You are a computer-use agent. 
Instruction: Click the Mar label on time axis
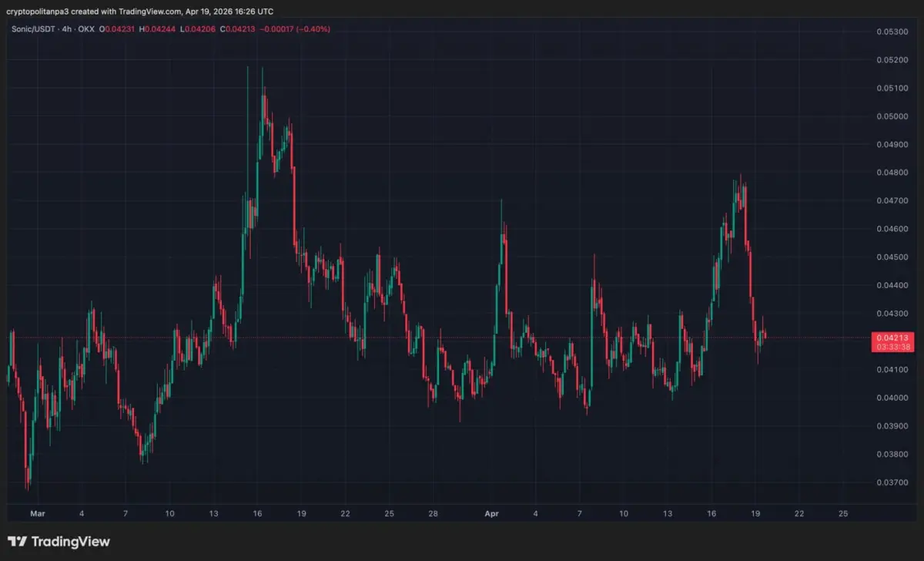tap(37, 512)
